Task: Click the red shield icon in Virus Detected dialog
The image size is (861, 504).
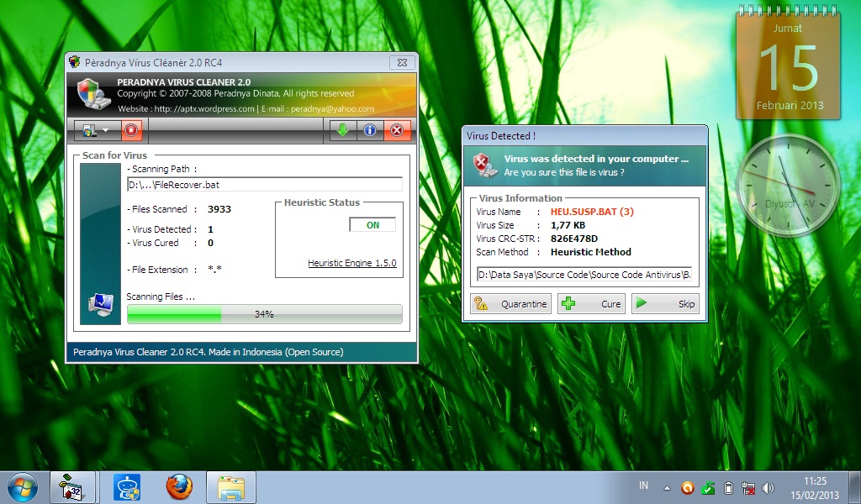Action: [485, 165]
